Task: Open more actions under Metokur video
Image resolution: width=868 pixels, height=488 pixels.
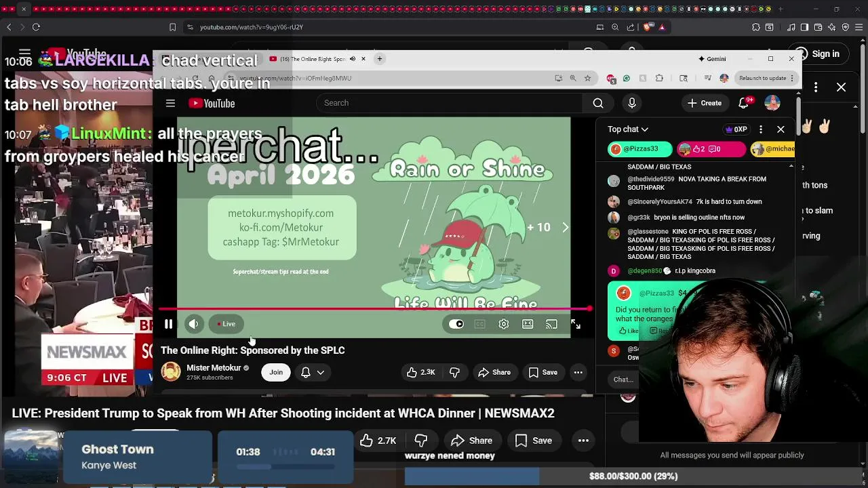Action: coord(578,372)
